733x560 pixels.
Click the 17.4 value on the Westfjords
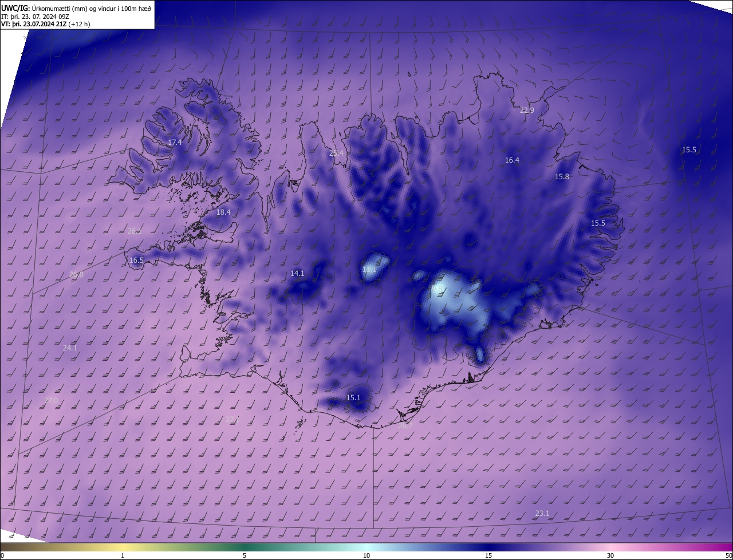pos(175,142)
